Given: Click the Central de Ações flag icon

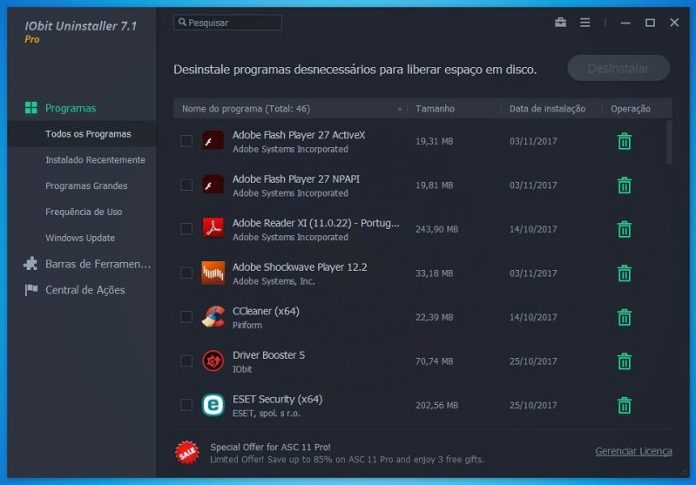Looking at the screenshot, I should [31, 290].
